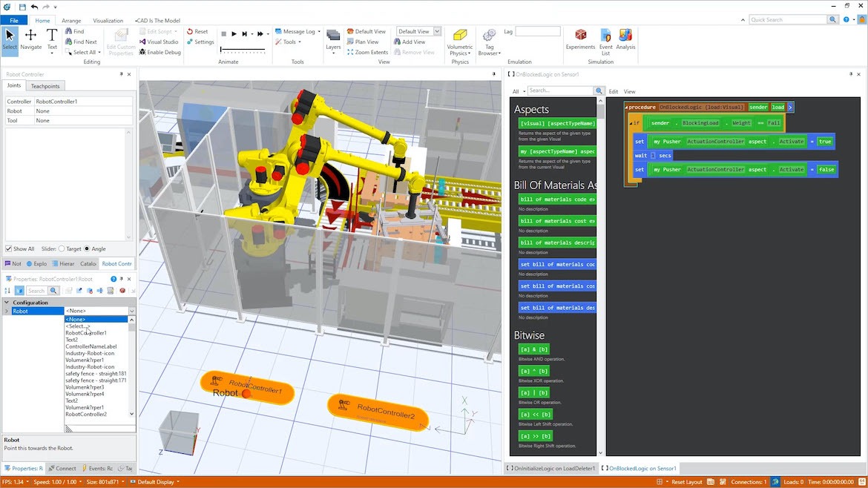
Task: Open the CAD Is The Model tab
Action: point(158,21)
